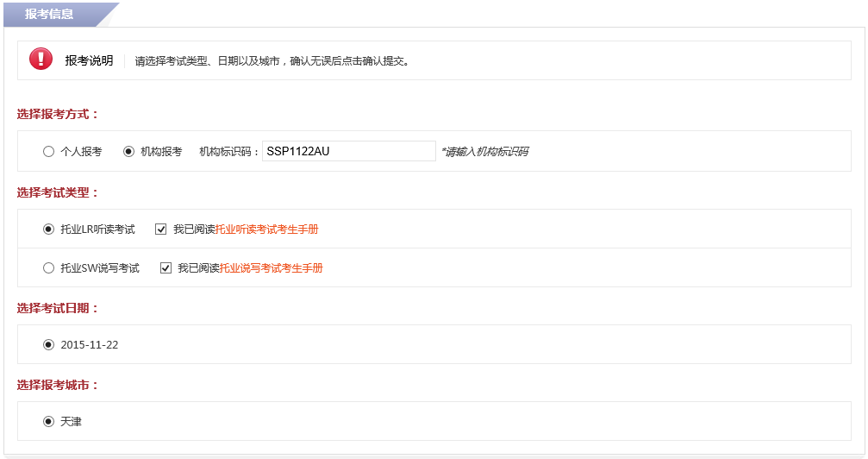This screenshot has height=459, width=868.
Task: Open the 托业说写考试考生手册 link
Action: [x=271, y=268]
